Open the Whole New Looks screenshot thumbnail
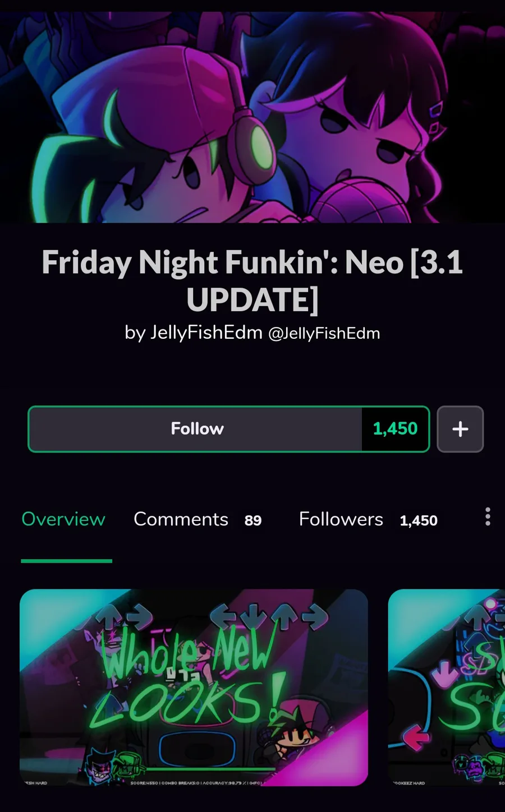505x812 pixels. tap(194, 687)
